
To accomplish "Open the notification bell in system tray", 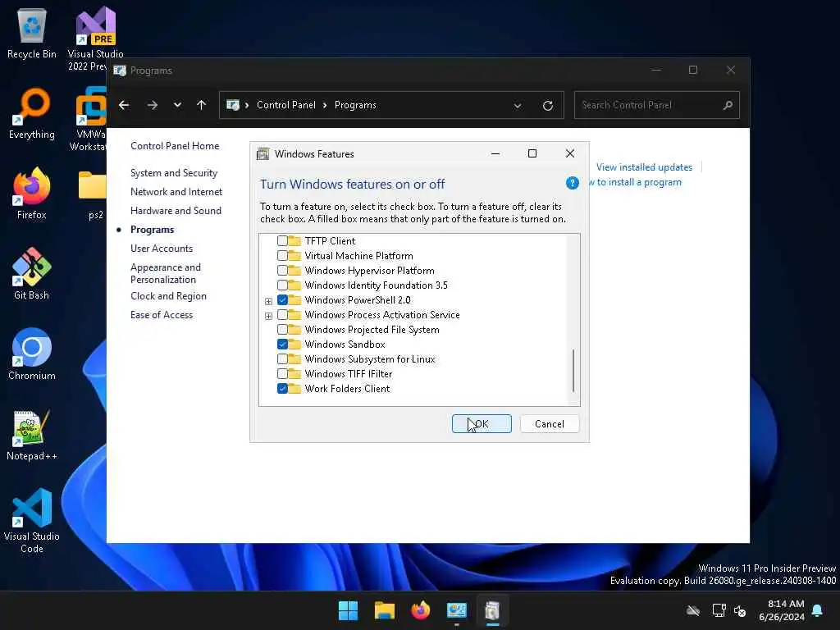I will click(818, 610).
